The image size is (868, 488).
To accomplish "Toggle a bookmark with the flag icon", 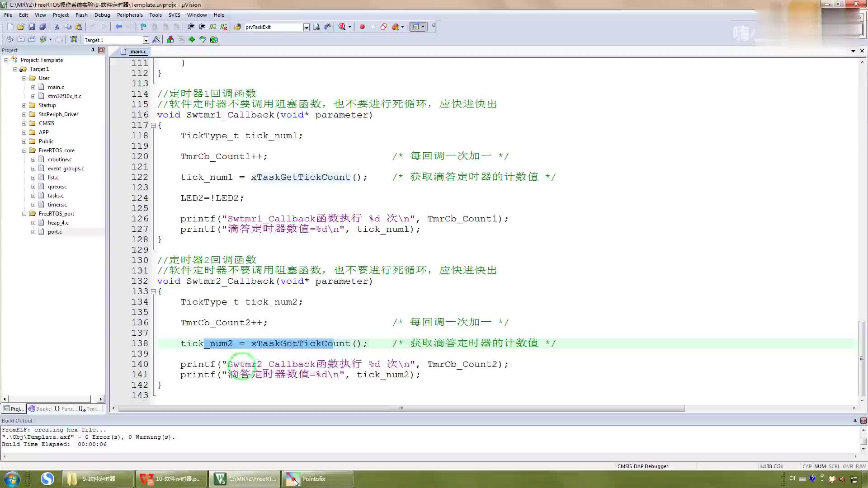I will point(143,27).
